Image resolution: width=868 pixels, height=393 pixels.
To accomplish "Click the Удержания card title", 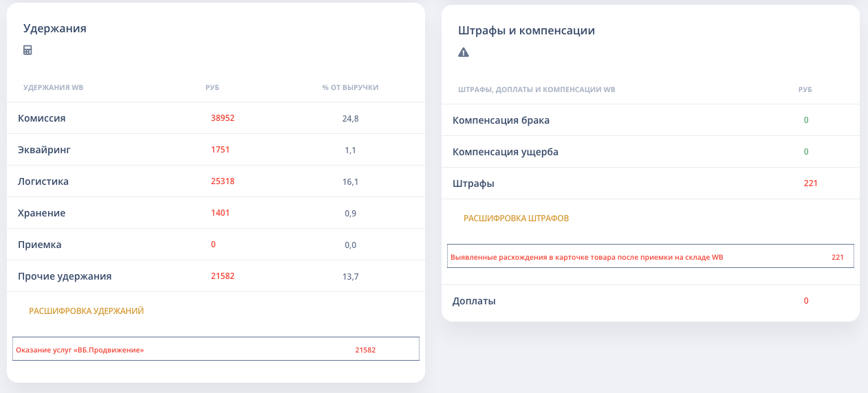I will 55,29.
